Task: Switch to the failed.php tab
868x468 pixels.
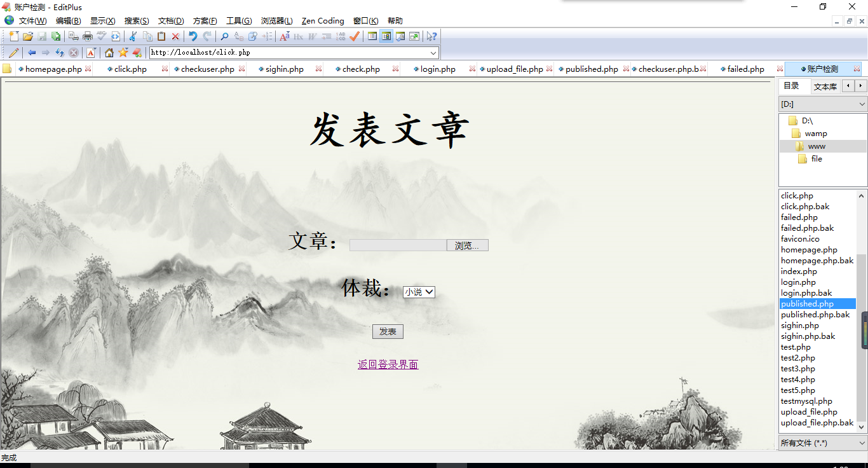Action: 746,69
